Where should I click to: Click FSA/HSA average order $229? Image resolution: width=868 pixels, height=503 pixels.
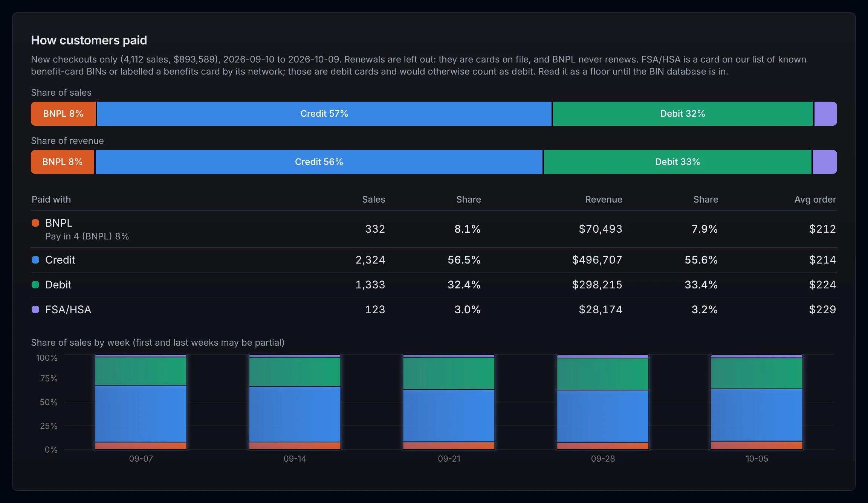pyautogui.click(x=822, y=309)
